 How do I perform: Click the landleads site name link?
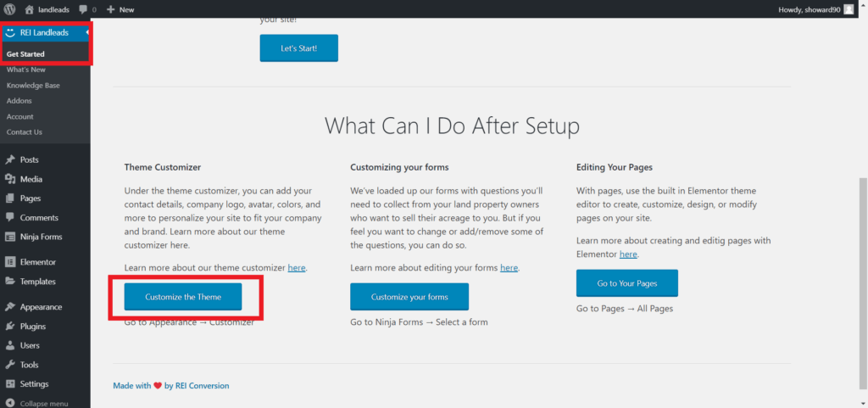tap(53, 9)
